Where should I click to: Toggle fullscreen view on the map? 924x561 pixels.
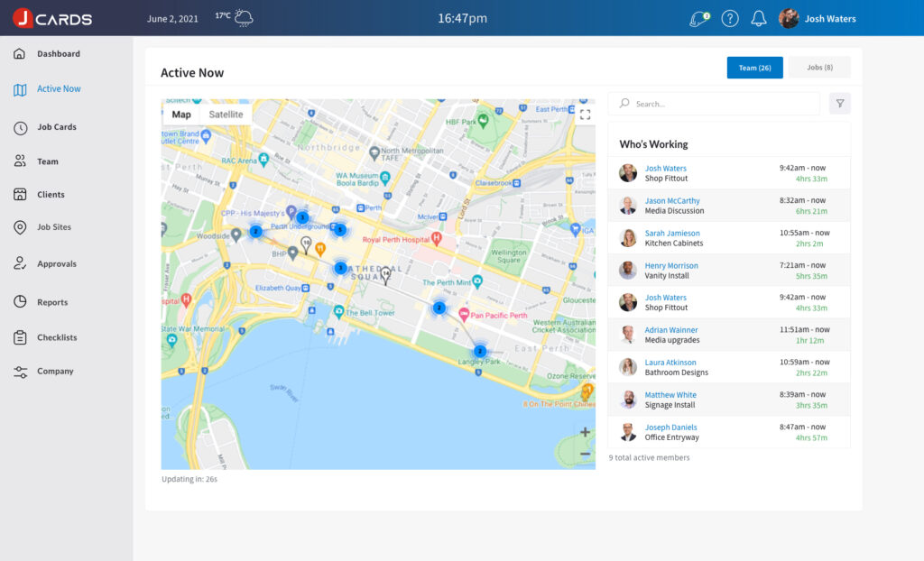point(585,115)
